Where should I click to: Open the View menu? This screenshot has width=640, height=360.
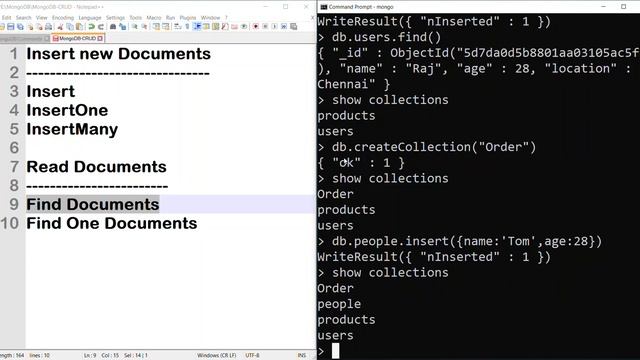pos(42,18)
